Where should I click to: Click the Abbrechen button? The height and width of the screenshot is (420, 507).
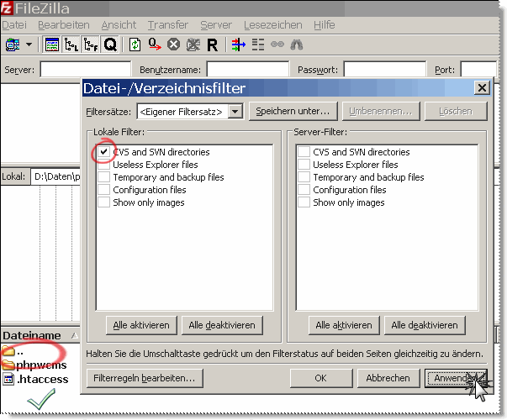point(388,378)
